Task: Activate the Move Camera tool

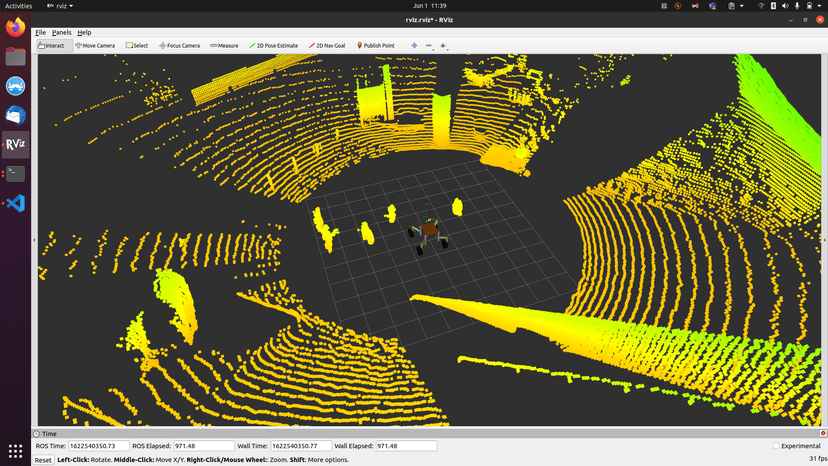Action: (94, 45)
